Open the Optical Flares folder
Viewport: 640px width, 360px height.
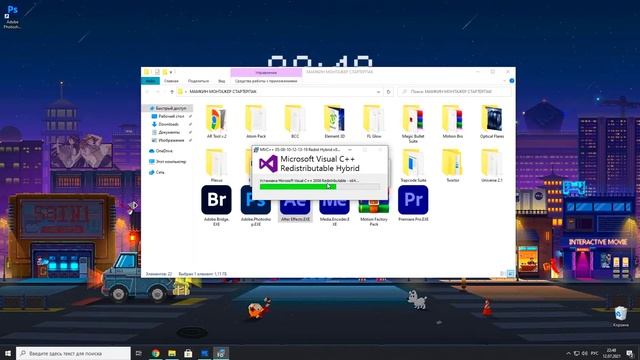click(x=491, y=121)
